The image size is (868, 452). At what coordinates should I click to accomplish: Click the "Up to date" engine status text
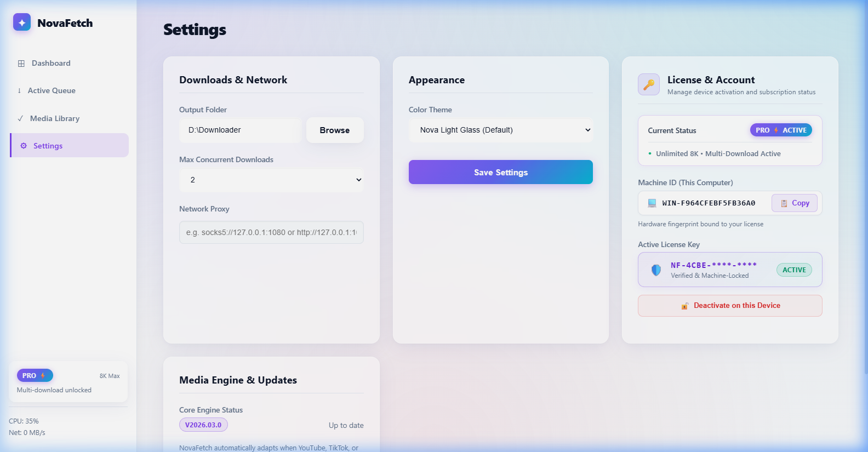346,426
